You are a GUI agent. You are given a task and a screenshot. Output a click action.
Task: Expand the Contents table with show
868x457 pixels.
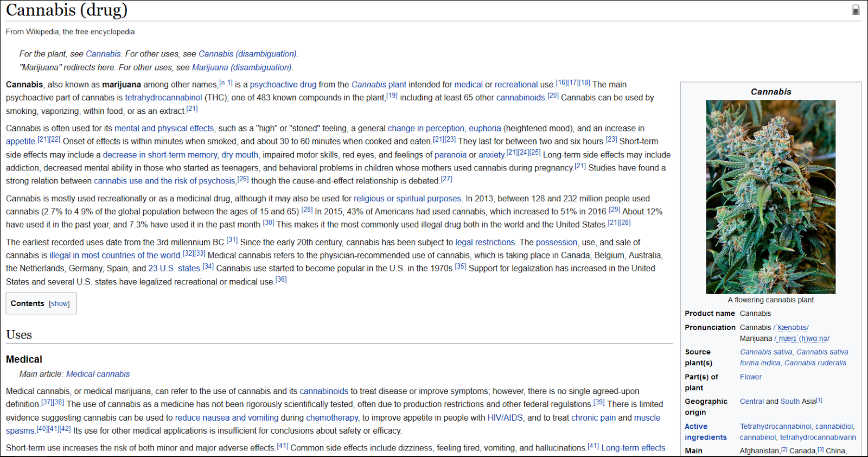pyautogui.click(x=59, y=304)
